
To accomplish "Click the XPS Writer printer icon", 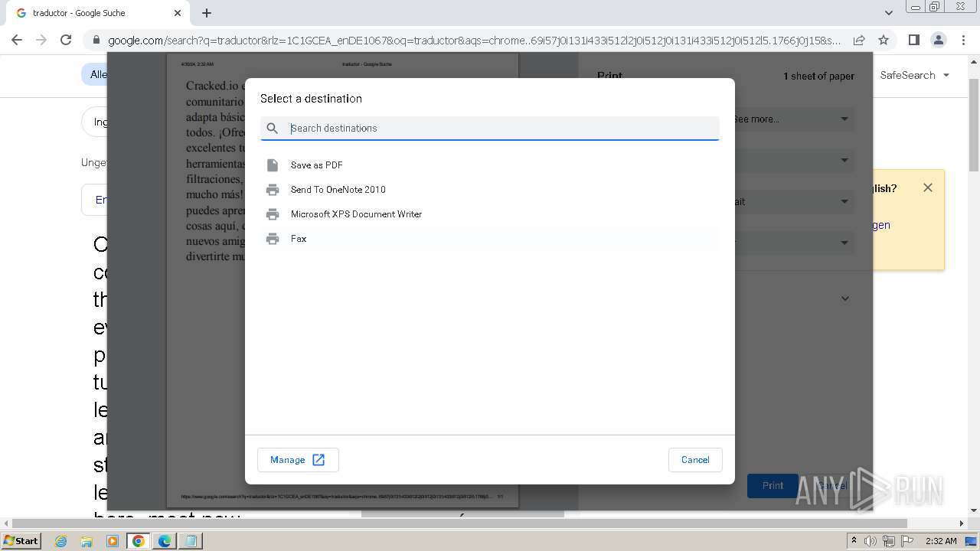I will click(x=273, y=214).
